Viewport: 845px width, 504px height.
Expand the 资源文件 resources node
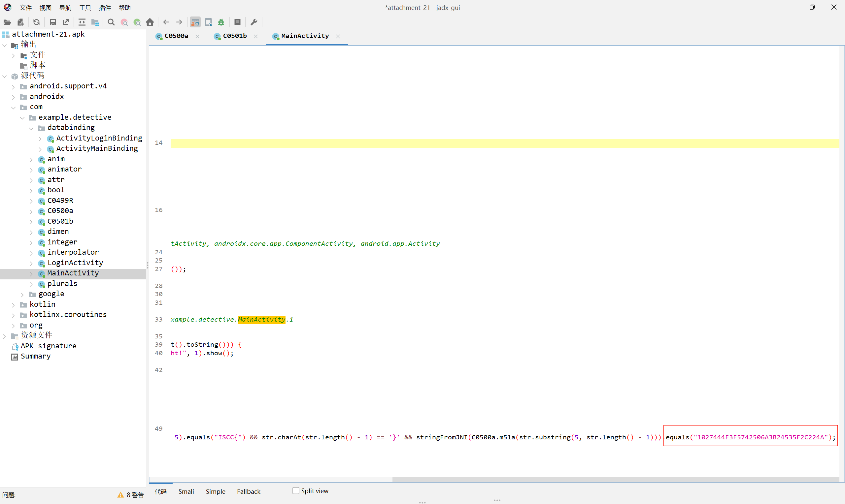(x=4, y=336)
